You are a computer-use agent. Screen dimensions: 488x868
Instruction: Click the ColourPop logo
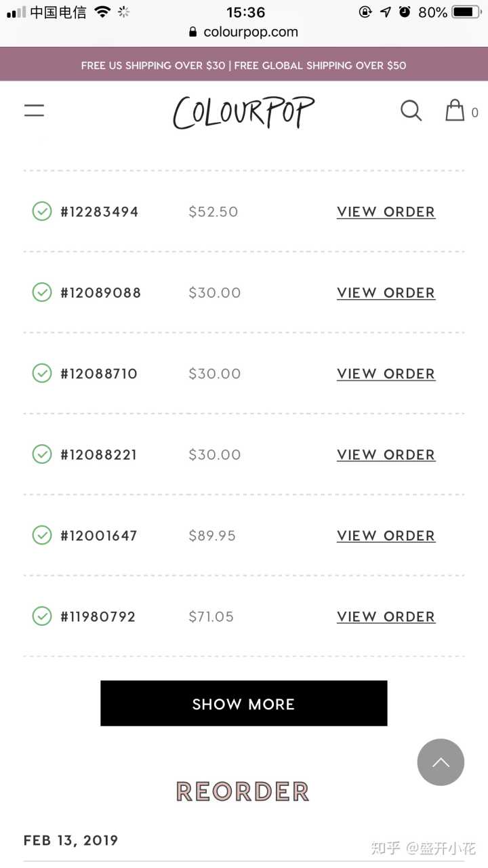(243, 112)
